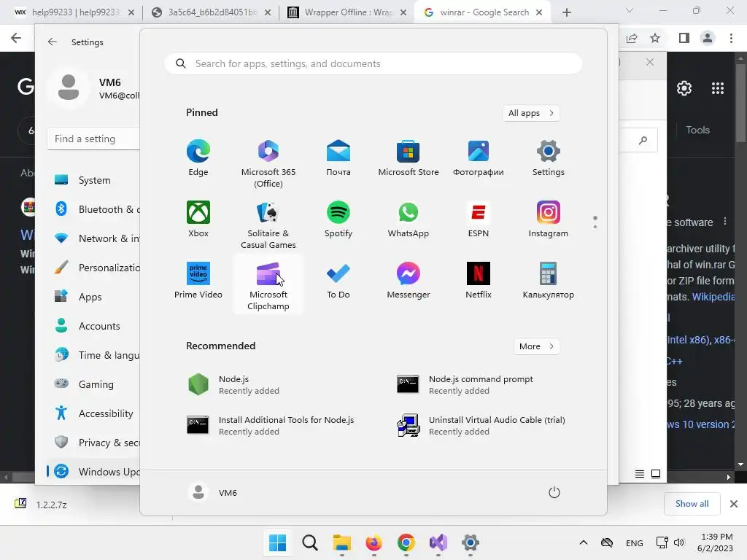Open Messenger pinned app

click(409, 281)
